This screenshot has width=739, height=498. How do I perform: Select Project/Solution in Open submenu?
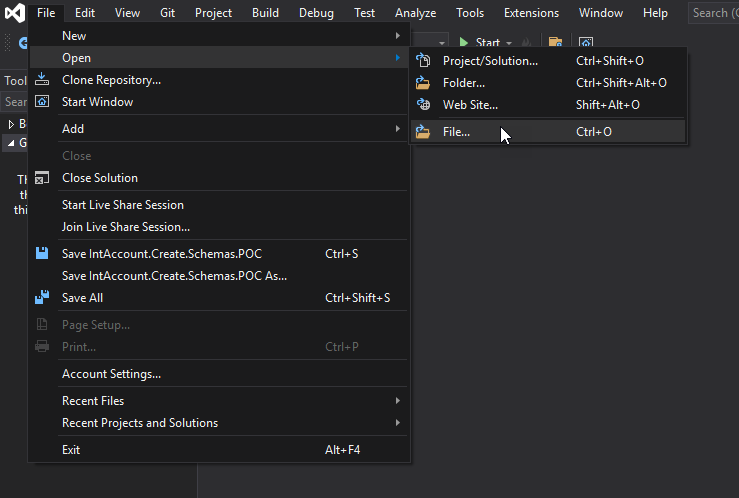point(548,61)
